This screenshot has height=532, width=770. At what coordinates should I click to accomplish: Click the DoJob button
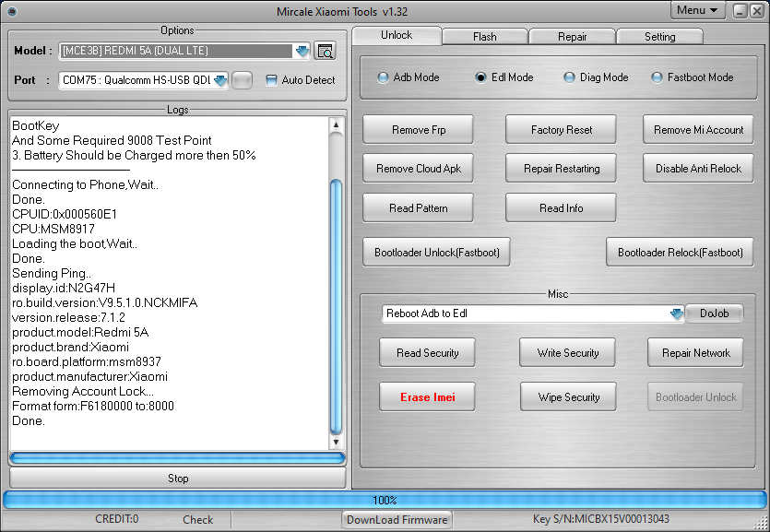(x=714, y=313)
